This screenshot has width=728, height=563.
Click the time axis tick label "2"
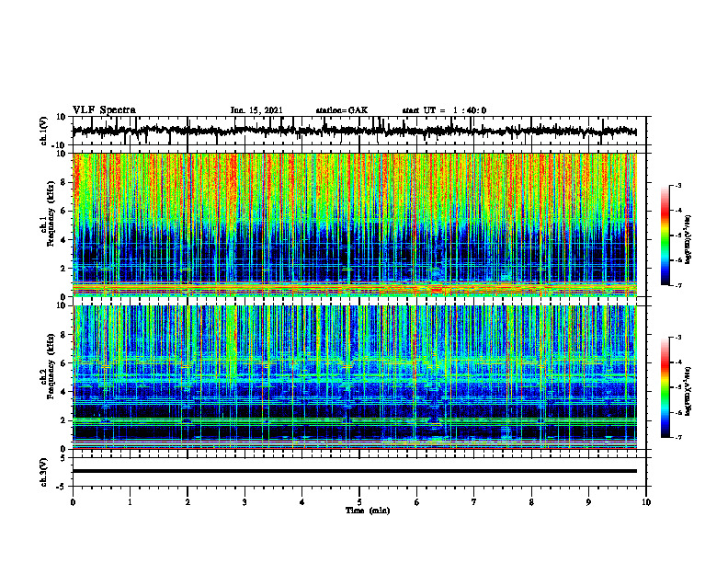coord(188,502)
